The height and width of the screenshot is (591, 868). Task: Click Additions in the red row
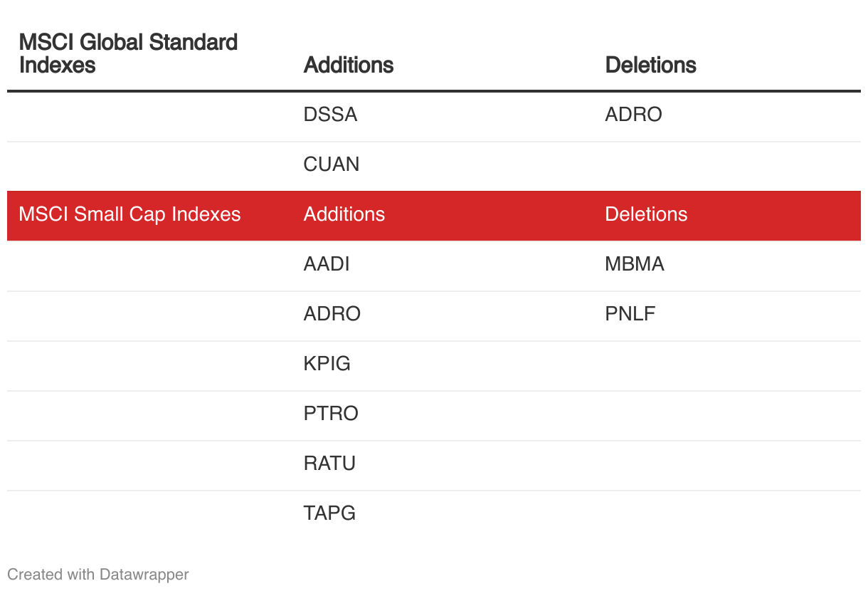pyautogui.click(x=344, y=214)
